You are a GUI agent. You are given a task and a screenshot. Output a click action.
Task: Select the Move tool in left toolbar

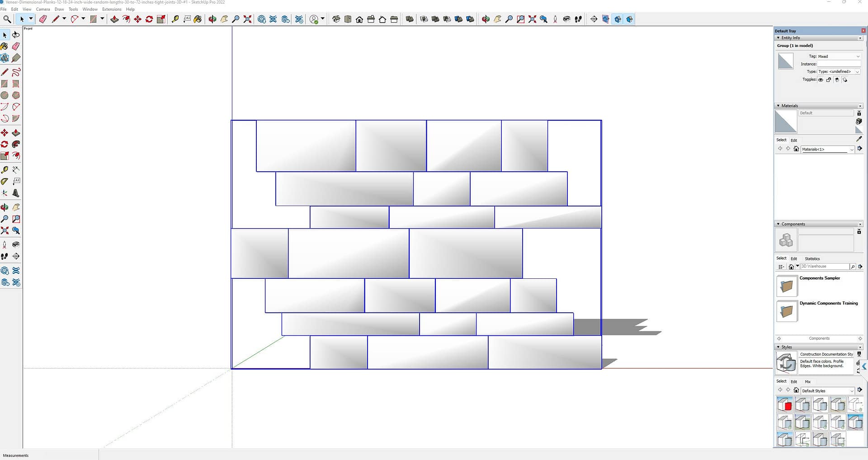pyautogui.click(x=5, y=133)
